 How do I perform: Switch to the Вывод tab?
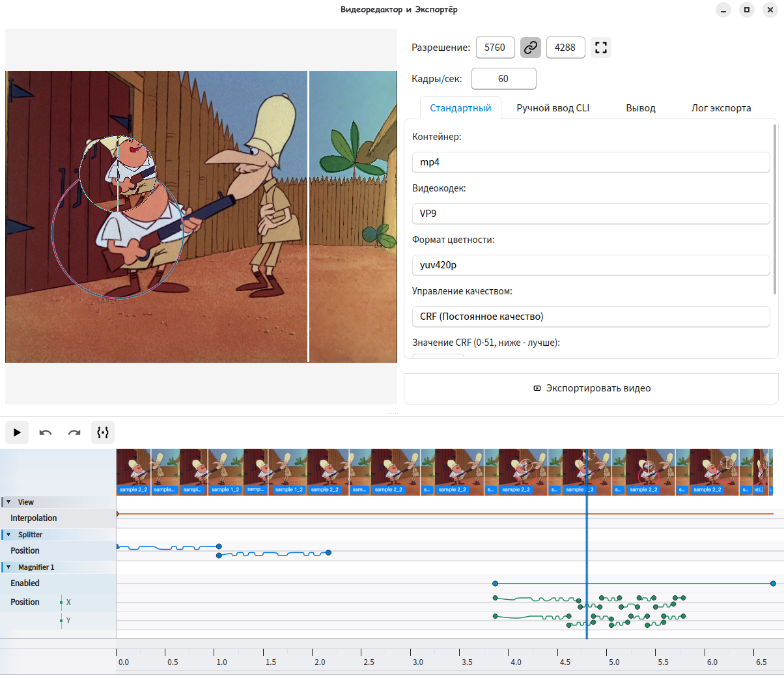click(641, 108)
